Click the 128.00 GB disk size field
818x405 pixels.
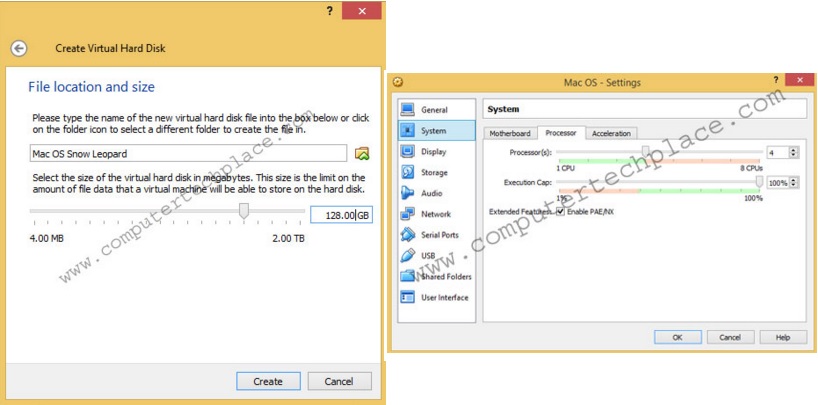(341, 215)
